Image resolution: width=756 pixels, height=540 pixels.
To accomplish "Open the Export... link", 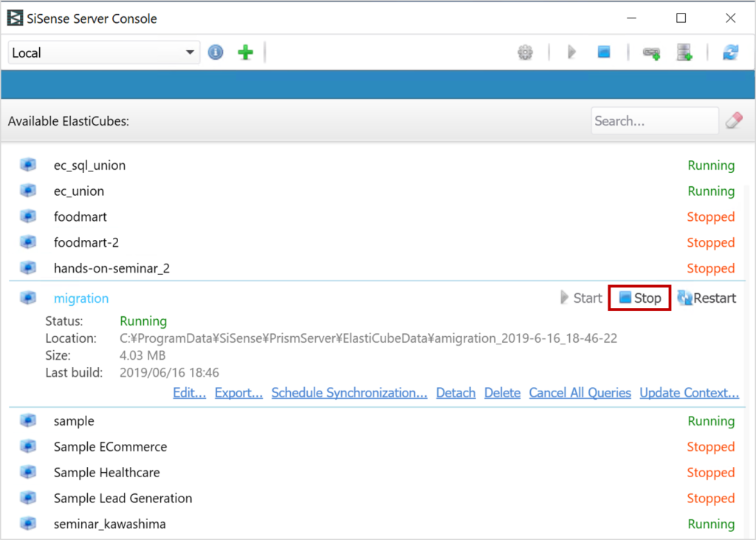I will (238, 393).
